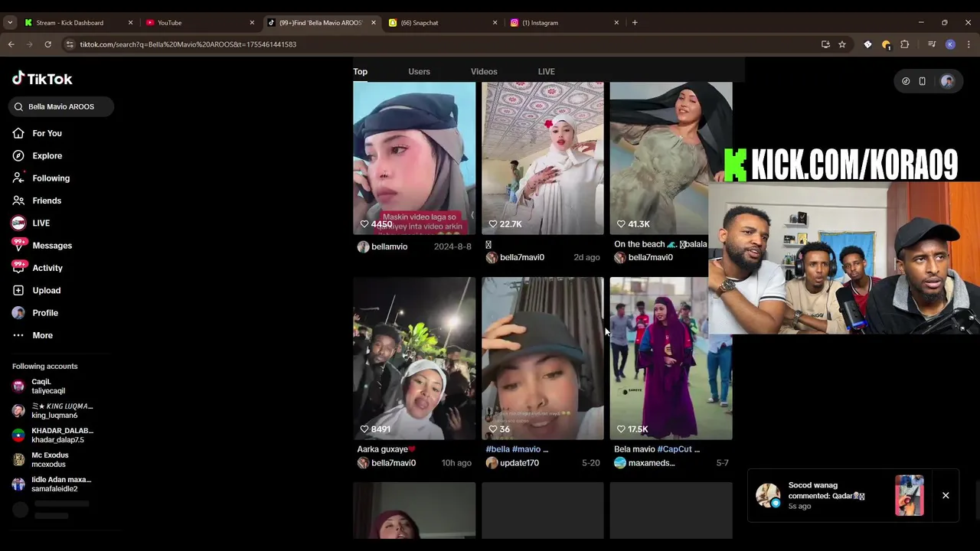
Task: Select the Top results tab
Action: [360, 72]
